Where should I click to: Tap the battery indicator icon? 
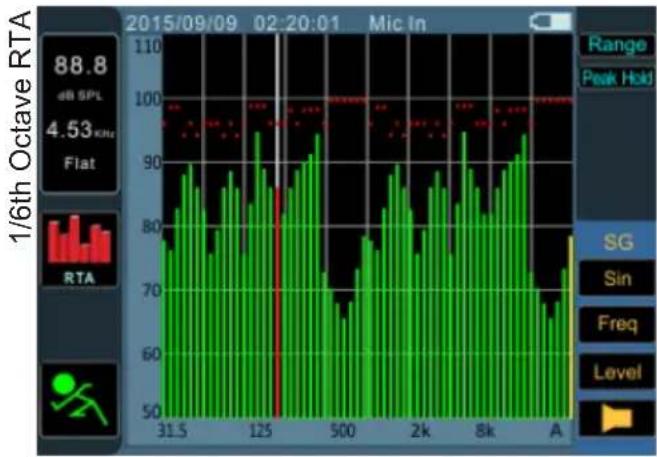click(x=550, y=22)
